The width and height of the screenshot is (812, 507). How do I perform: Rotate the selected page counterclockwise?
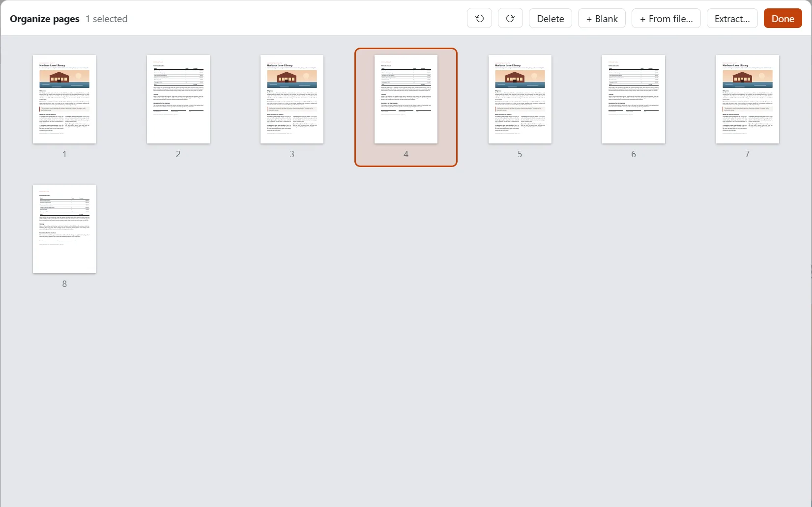click(479, 19)
